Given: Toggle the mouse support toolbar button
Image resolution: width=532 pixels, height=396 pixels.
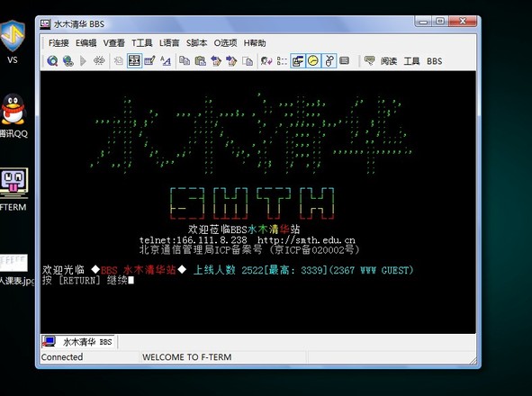Looking at the screenshot, I should tap(329, 61).
